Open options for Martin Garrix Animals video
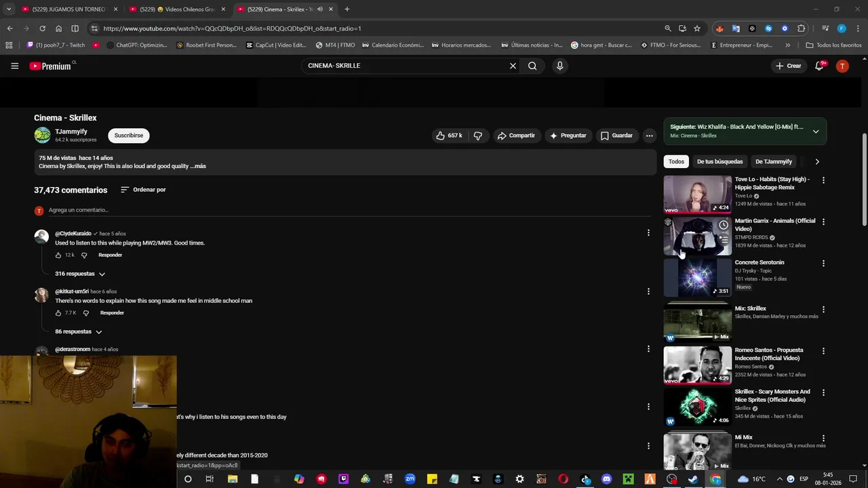Image resolution: width=868 pixels, height=488 pixels. point(823,222)
